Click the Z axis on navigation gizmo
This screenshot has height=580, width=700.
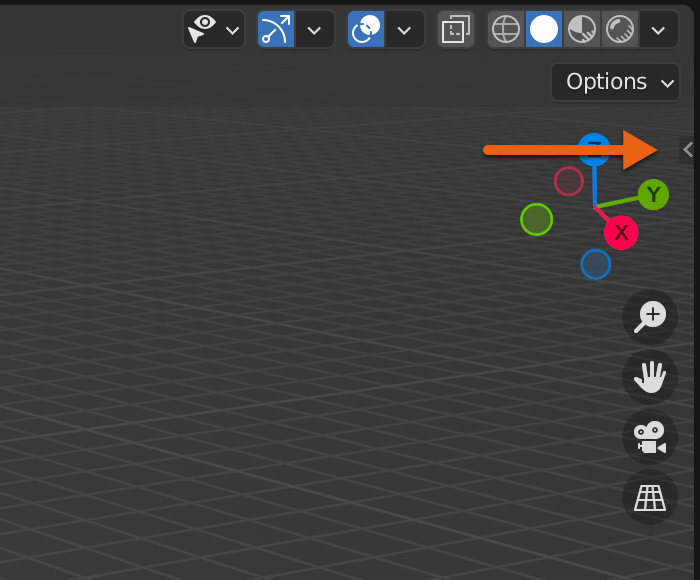pyautogui.click(x=594, y=149)
